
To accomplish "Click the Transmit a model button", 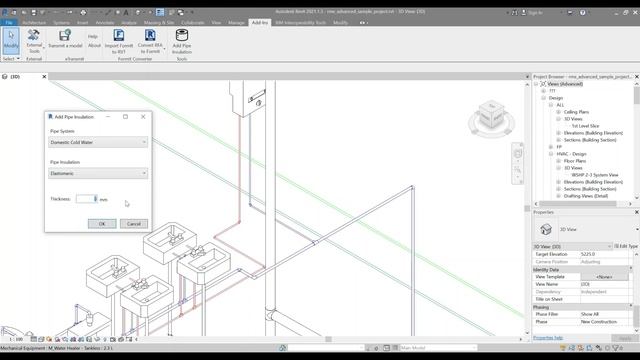I will [x=65, y=39].
